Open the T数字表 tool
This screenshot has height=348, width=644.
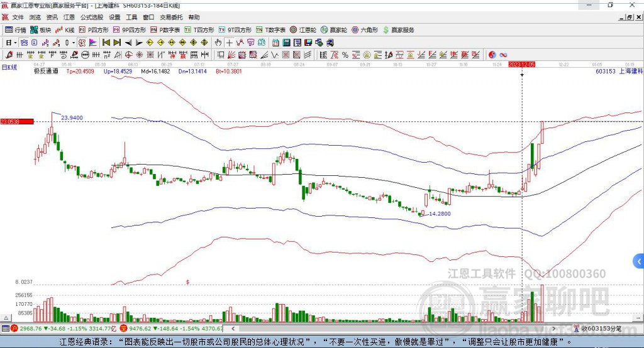click(x=270, y=30)
